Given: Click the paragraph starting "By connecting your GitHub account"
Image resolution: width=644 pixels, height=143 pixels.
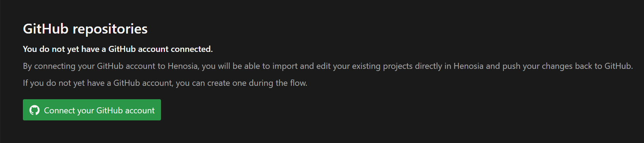Looking at the screenshot, I should 328,66.
